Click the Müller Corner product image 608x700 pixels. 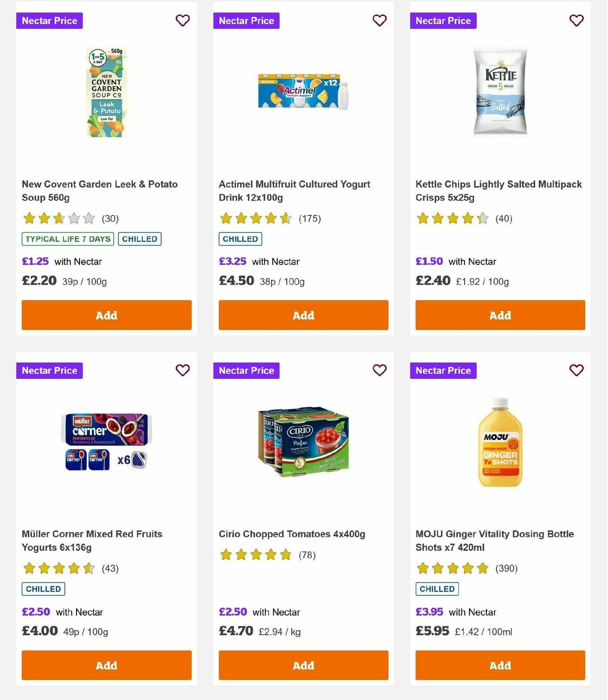pyautogui.click(x=106, y=441)
